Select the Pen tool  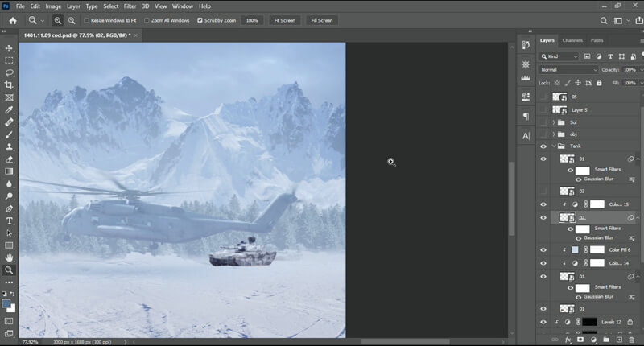click(x=9, y=208)
